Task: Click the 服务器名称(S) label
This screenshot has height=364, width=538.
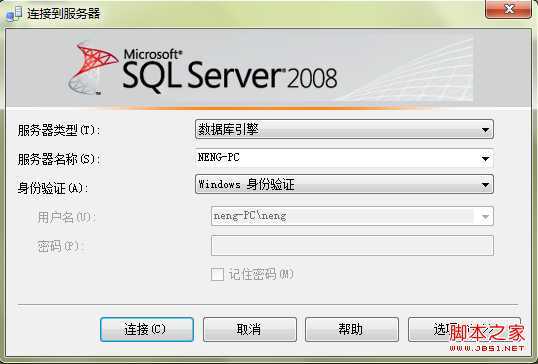Action: 59,159
